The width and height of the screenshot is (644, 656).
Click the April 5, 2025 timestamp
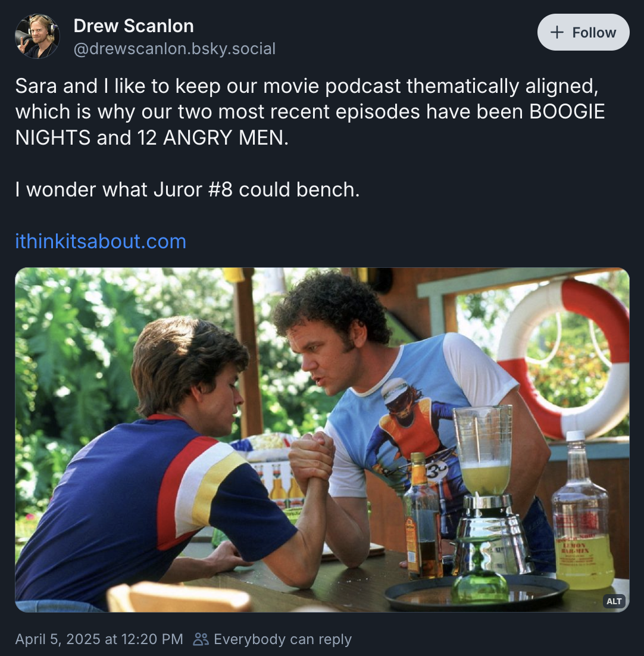(x=99, y=639)
